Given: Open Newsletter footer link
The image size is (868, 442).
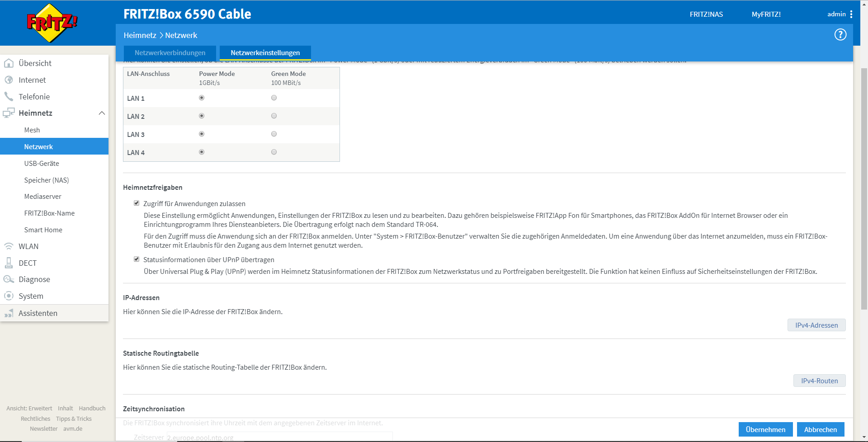Looking at the screenshot, I should 43,429.
